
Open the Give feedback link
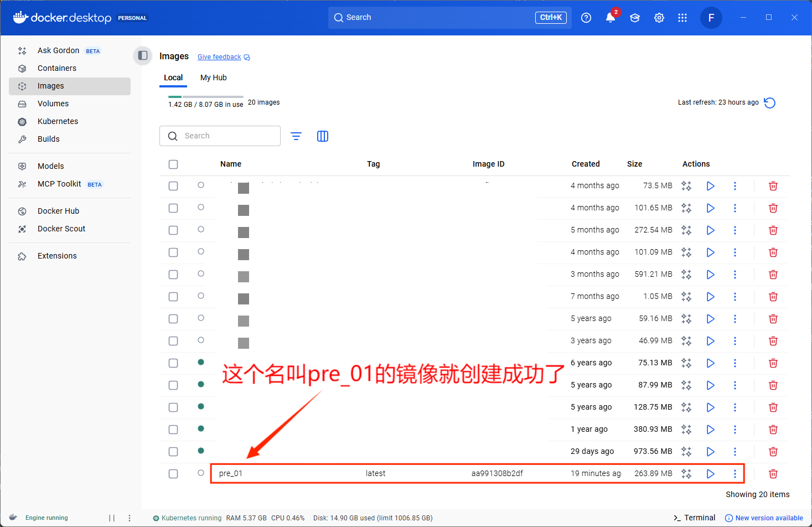219,56
